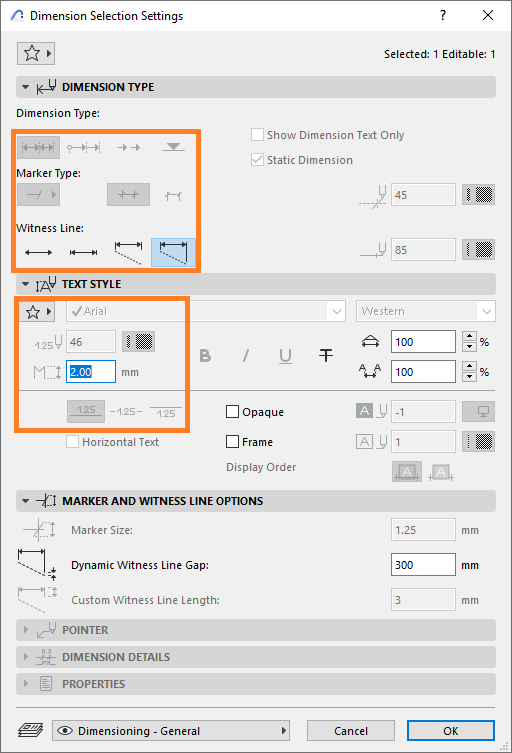Toggle Underline text formatting
The image size is (512, 753).
285,356
